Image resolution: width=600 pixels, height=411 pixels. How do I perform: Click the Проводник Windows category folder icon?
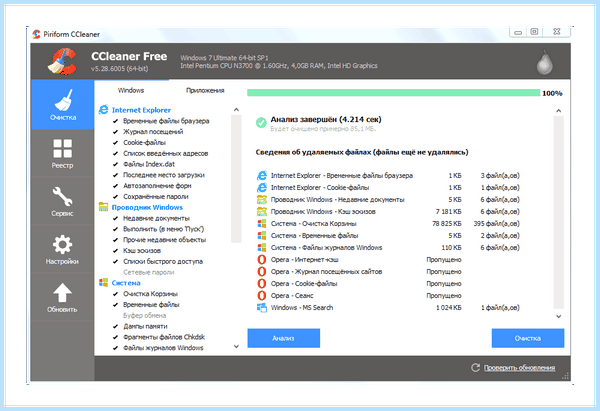point(103,207)
